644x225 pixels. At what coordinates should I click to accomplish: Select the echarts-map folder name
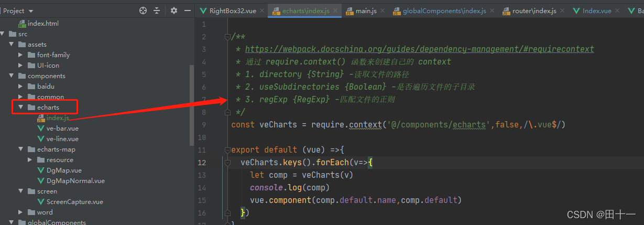(56, 149)
